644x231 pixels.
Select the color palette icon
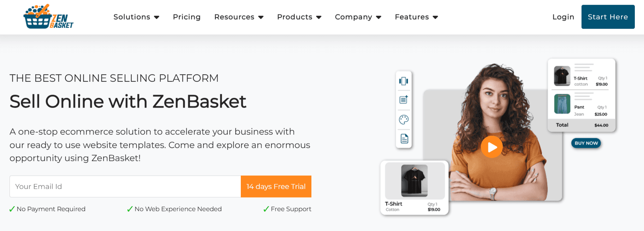point(404,120)
